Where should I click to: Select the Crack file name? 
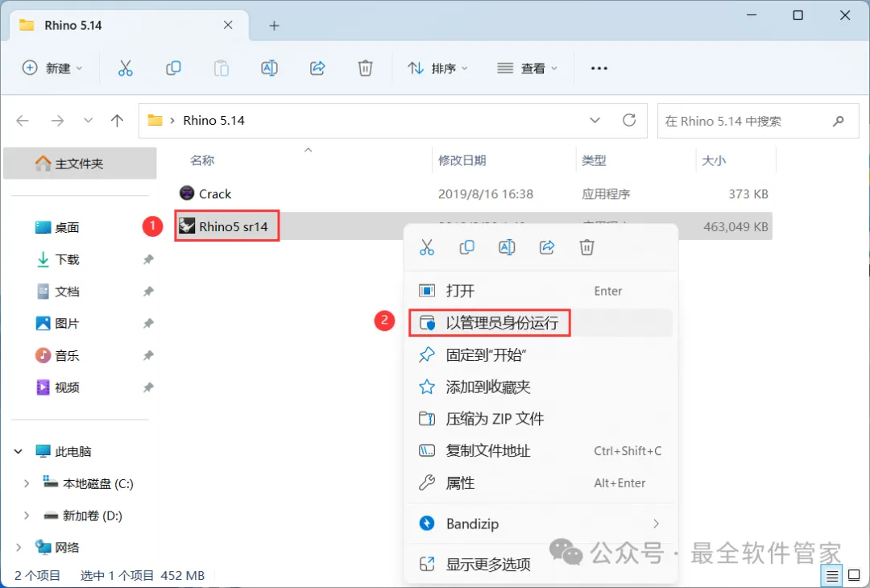tap(215, 193)
